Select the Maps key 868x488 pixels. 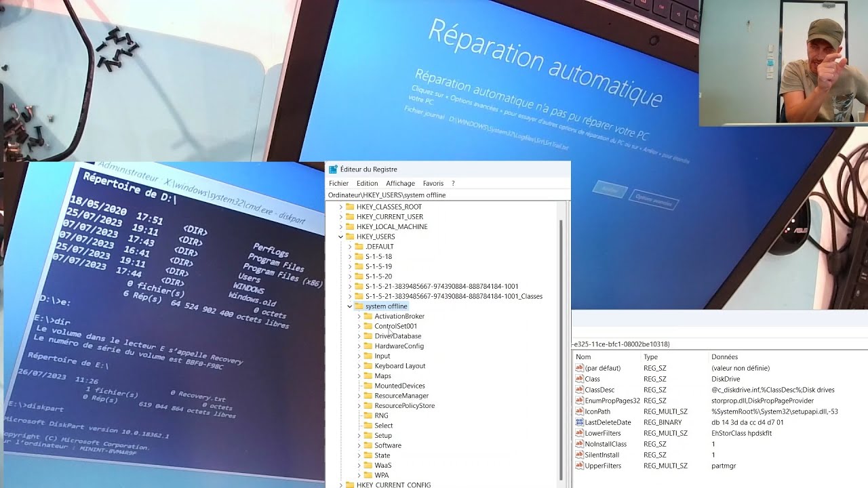382,375
